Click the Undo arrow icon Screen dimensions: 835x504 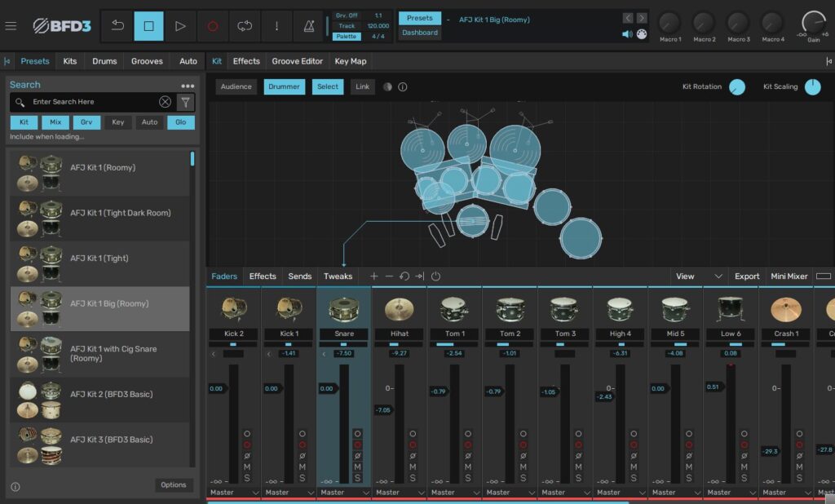[117, 26]
